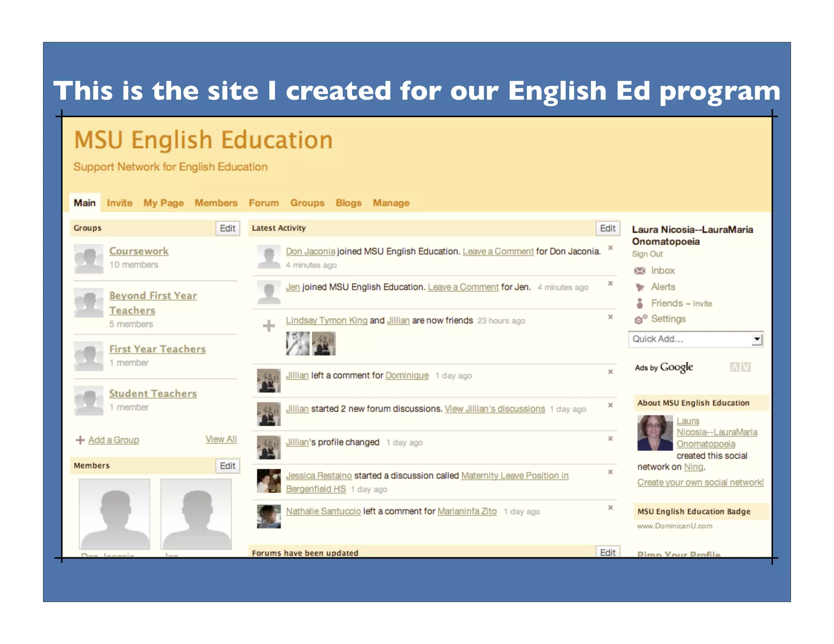The height and width of the screenshot is (644, 834).
Task: Open the Inbox envelope icon
Action: (640, 271)
